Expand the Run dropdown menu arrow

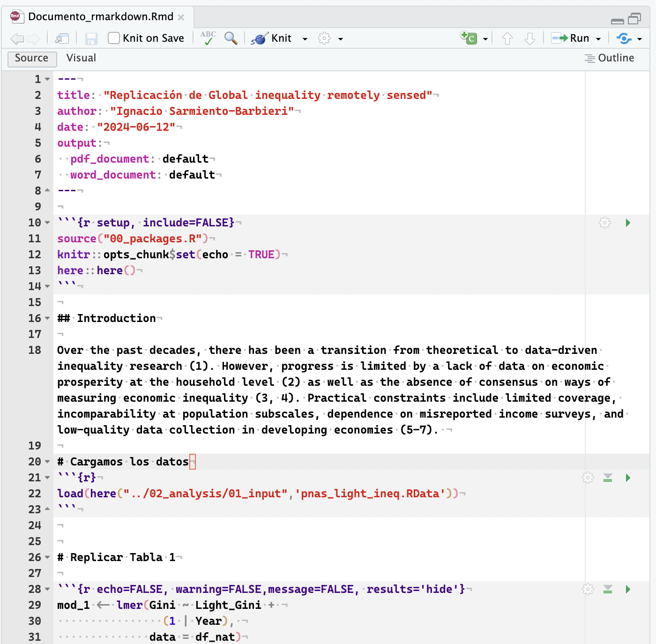[x=598, y=39]
